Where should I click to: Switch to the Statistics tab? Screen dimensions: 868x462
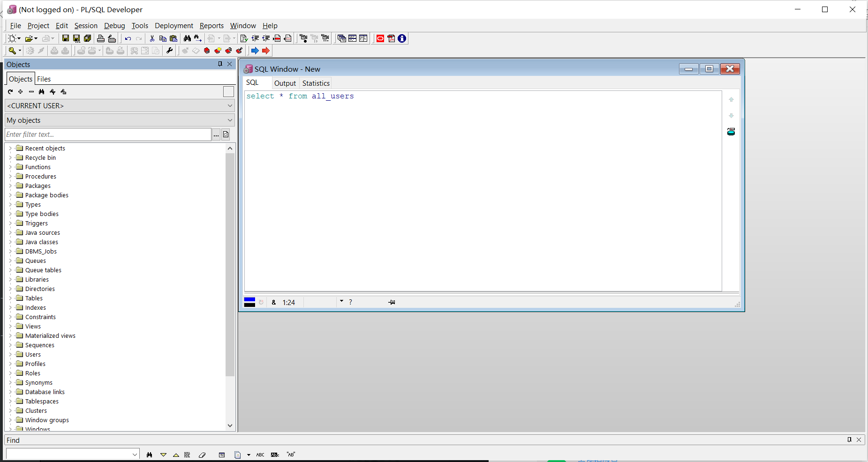point(316,83)
